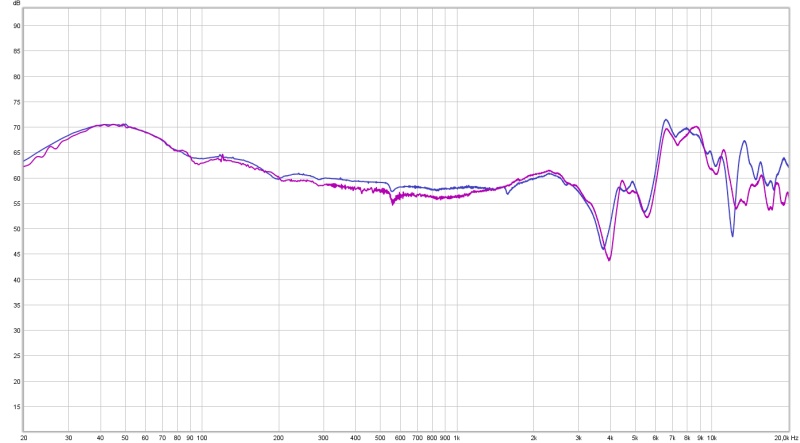Image resolution: width=800 pixels, height=443 pixels.
Task: Click the magenta curve's peak near 9 kHz
Action: point(696,127)
